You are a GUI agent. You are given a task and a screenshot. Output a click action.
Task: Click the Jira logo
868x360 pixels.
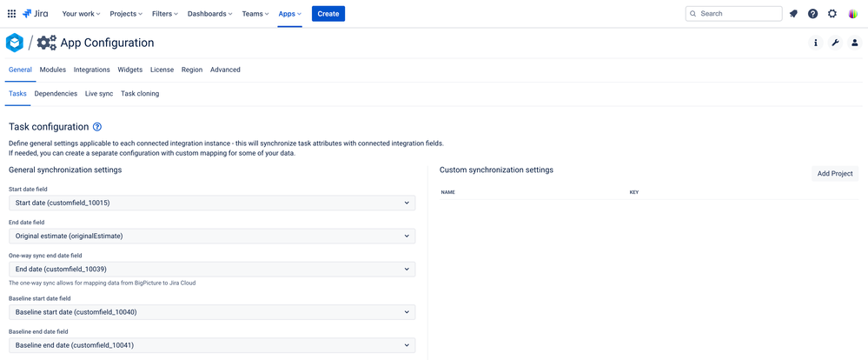click(x=35, y=14)
